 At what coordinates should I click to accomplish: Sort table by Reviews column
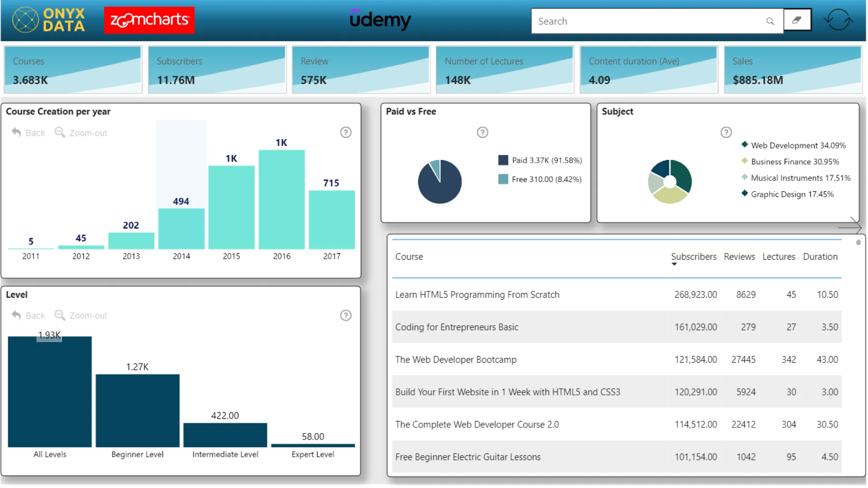[739, 257]
